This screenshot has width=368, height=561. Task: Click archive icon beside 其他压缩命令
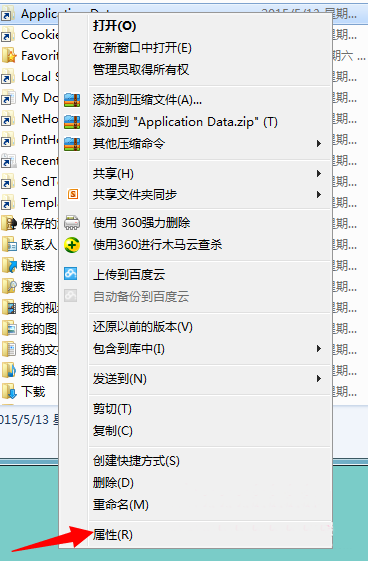point(72,144)
